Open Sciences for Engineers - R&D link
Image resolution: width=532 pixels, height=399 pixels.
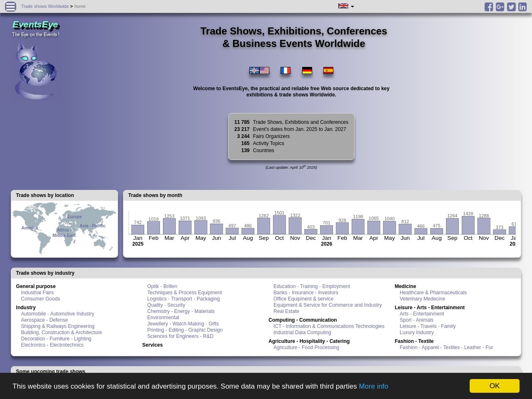[180, 336]
